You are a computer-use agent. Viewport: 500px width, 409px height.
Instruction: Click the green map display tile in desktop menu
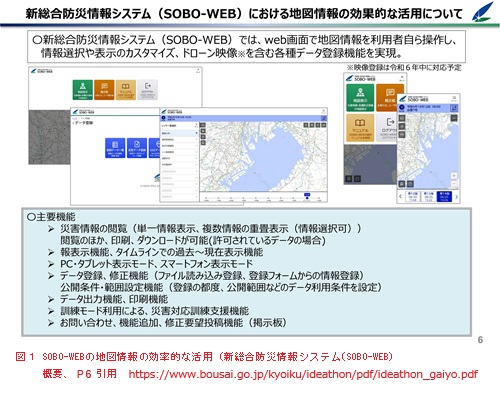point(83,89)
